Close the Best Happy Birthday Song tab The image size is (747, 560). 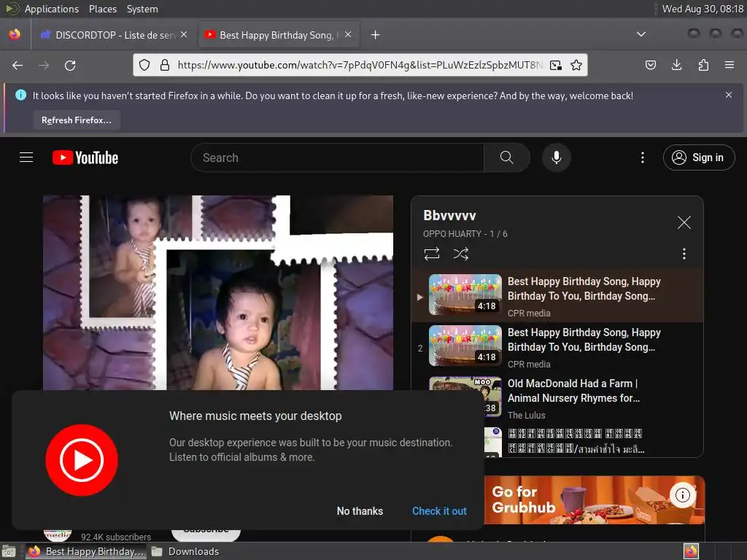(x=348, y=35)
